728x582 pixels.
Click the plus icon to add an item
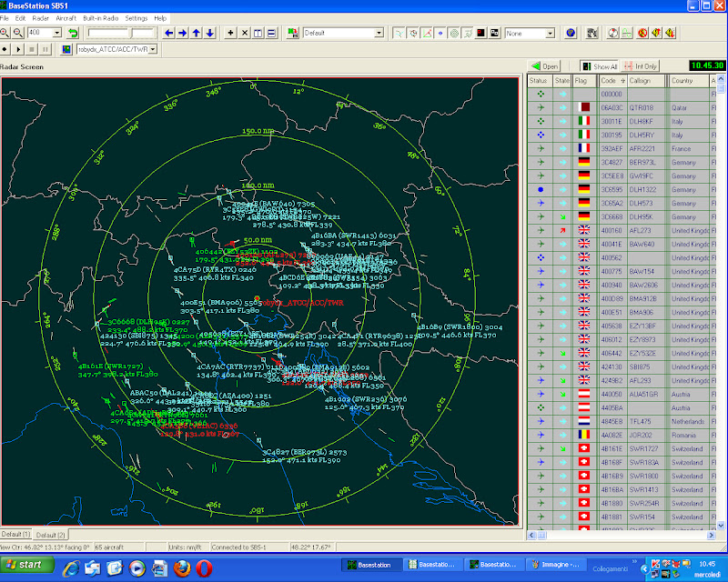229,32
